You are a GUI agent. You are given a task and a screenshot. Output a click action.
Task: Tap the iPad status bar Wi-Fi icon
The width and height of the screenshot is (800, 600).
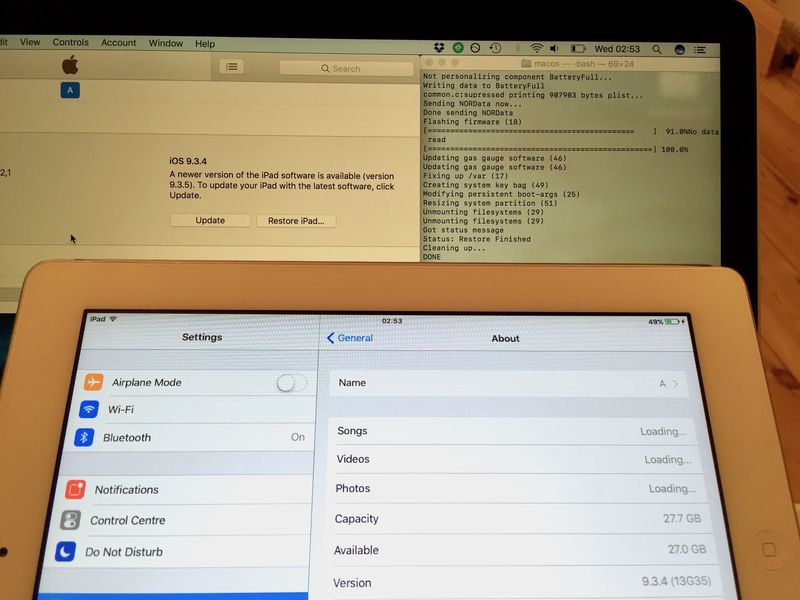[x=113, y=319]
